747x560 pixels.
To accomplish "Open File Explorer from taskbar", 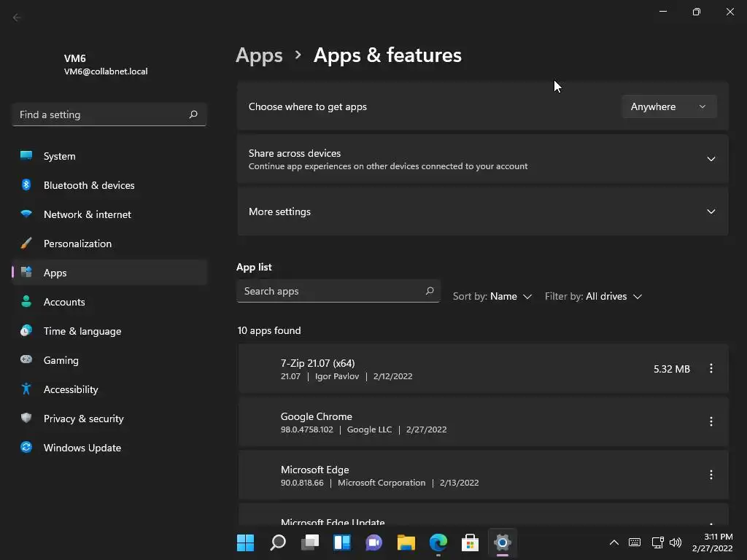I will (406, 542).
